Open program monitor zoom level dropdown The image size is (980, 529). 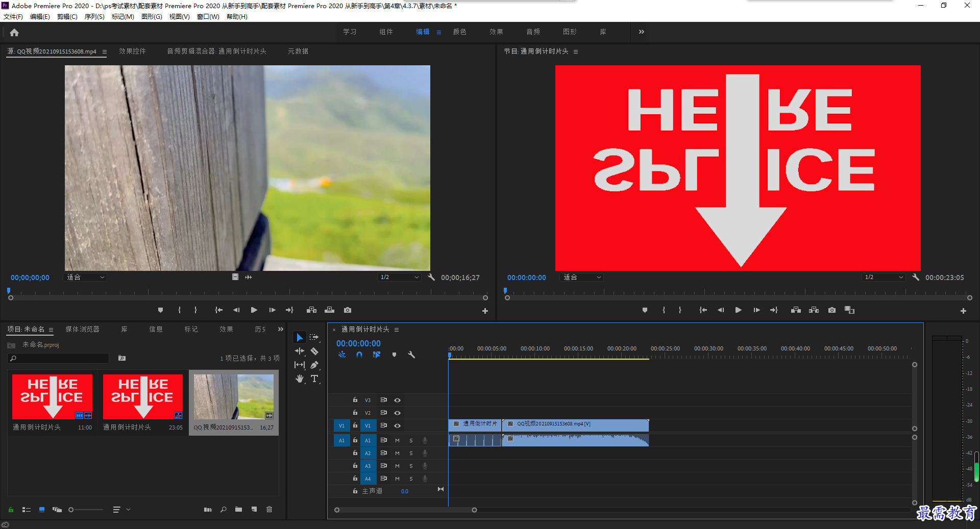[x=582, y=277]
